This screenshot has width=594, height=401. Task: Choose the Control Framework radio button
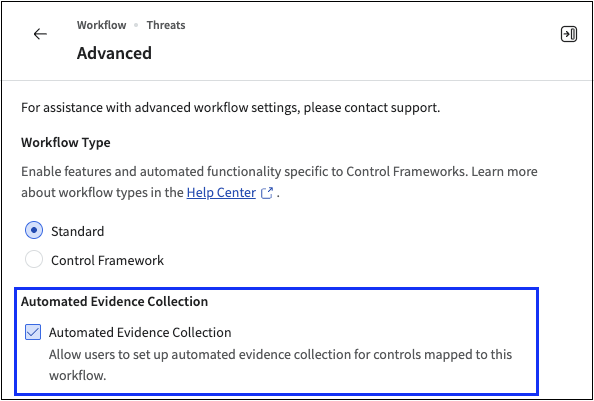(34, 260)
